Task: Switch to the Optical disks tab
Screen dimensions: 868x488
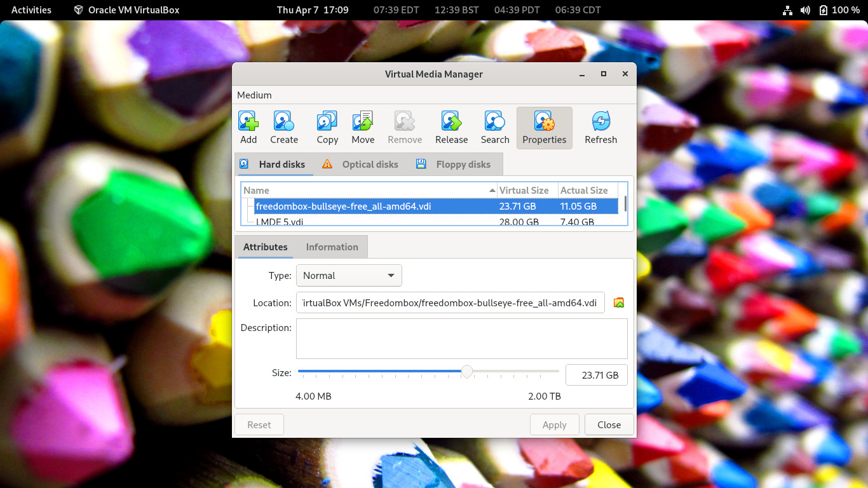Action: coord(360,164)
